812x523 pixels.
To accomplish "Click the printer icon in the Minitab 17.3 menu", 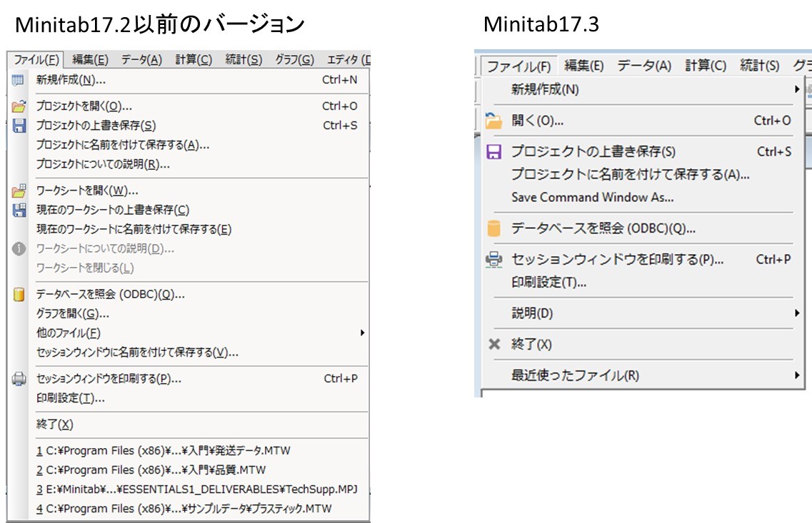I will click(x=493, y=259).
